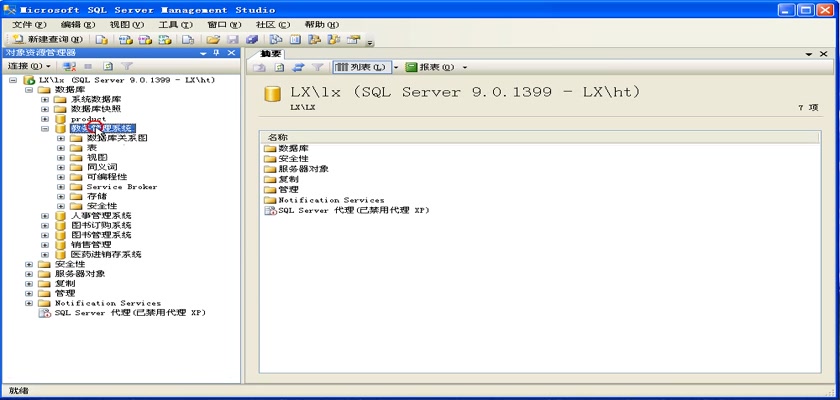840x400 pixels.
Task: Open the 帮助 menu
Action: coord(321,25)
